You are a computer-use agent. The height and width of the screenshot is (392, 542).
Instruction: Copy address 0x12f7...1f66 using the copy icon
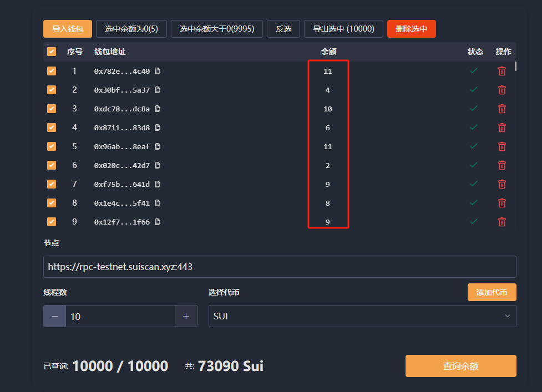pos(158,222)
